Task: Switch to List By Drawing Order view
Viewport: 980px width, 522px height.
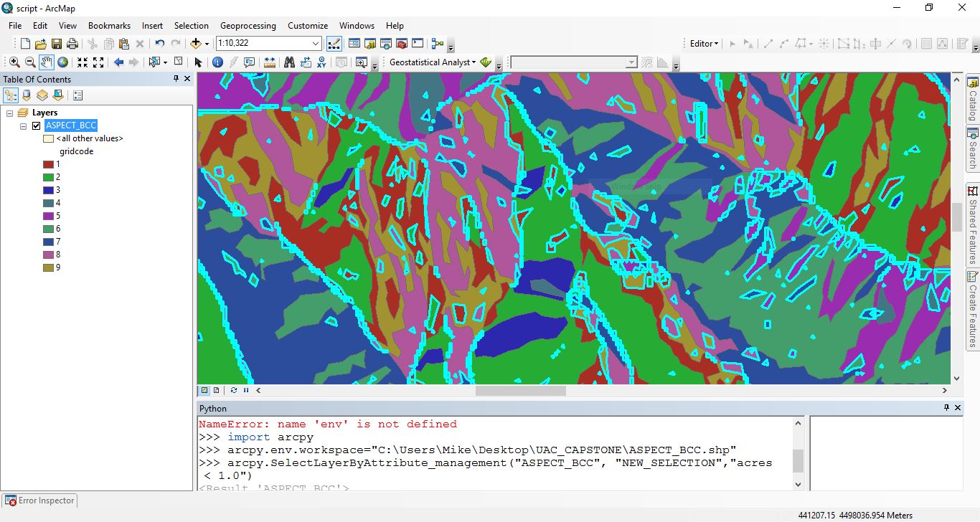Action: click(11, 95)
